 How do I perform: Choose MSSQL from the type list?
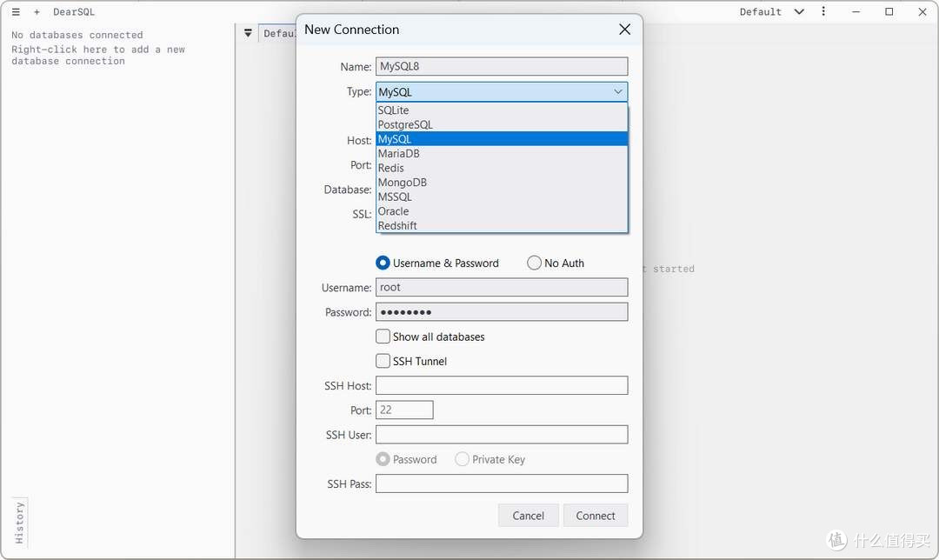pyautogui.click(x=502, y=197)
